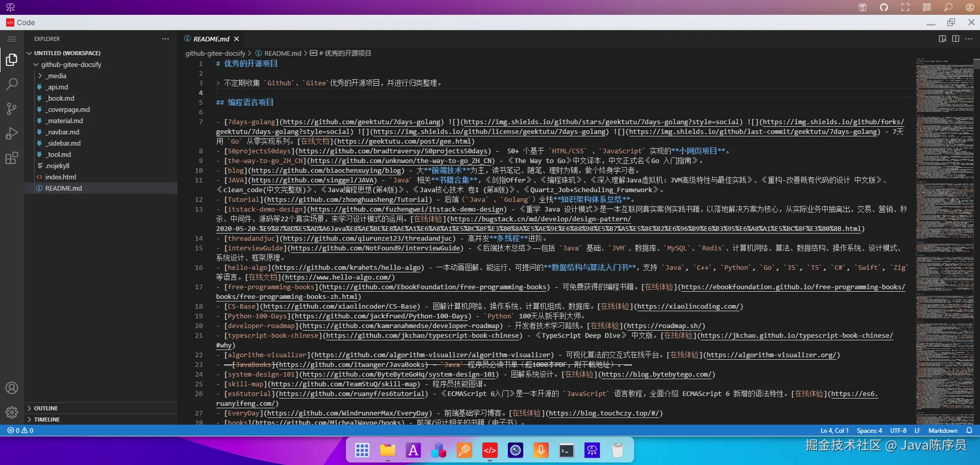
Task: Open index.html in the explorer
Action: (x=101, y=177)
